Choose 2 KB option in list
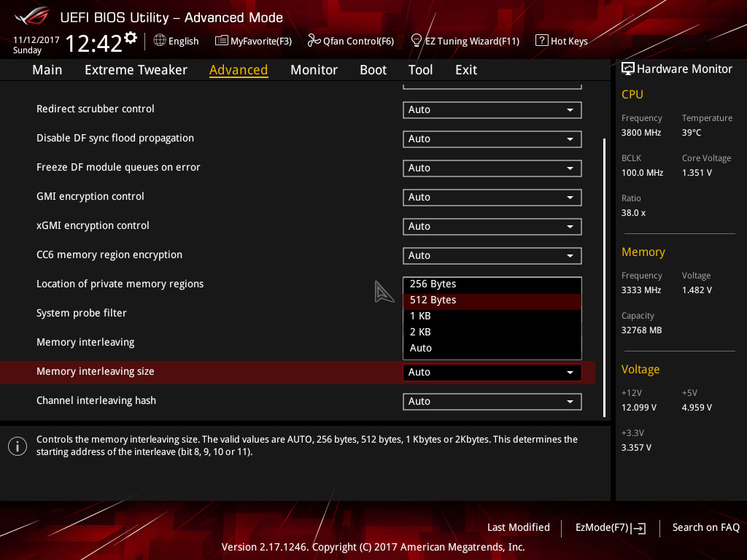This screenshot has width=747, height=560. click(492, 332)
